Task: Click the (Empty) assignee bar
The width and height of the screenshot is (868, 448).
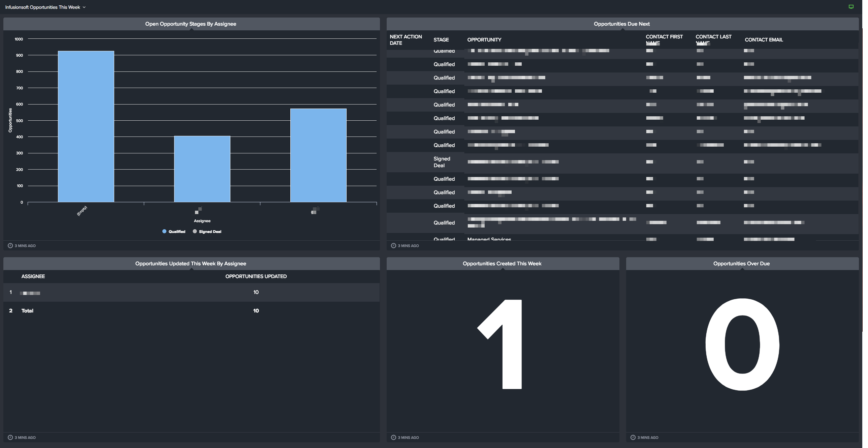Action: (x=86, y=126)
